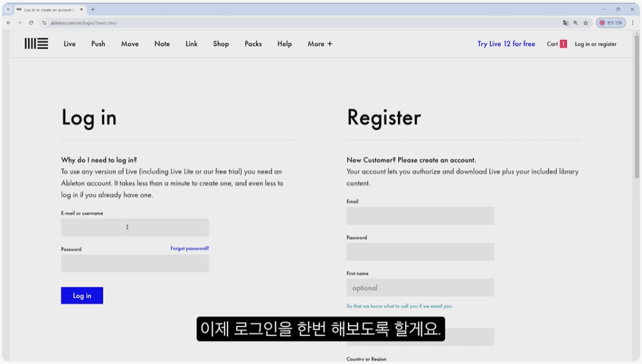Open a new browser tab with plus icon
642x364 pixels.
[x=93, y=9]
